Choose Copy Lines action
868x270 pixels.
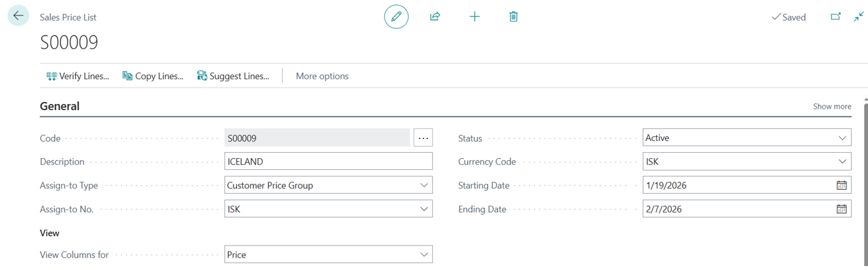[x=153, y=76]
